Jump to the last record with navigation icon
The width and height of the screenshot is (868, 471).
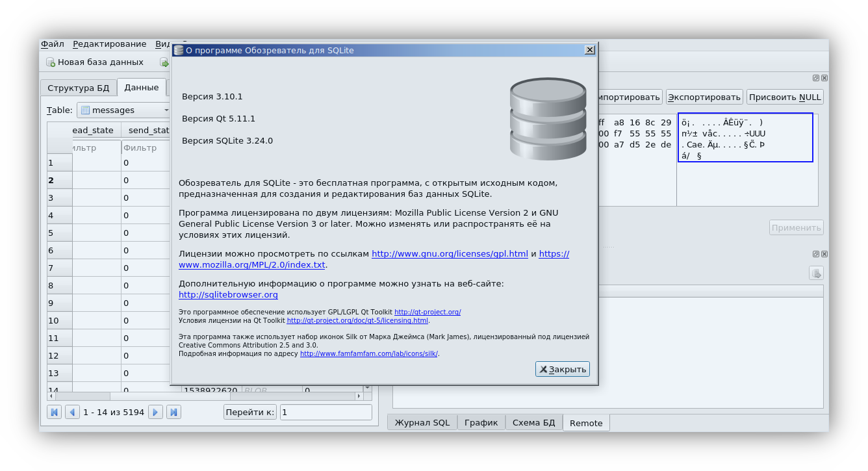173,411
